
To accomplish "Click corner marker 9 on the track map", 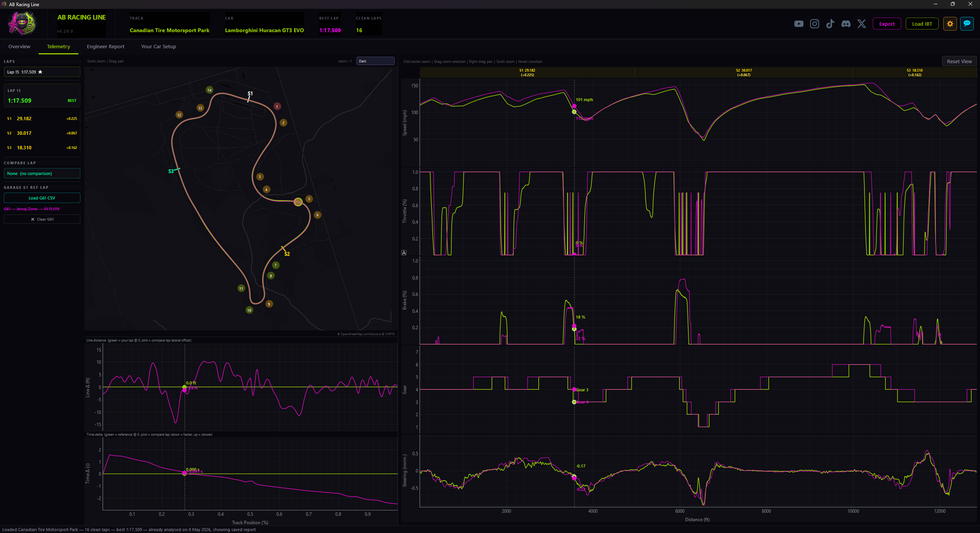I will point(269,304).
